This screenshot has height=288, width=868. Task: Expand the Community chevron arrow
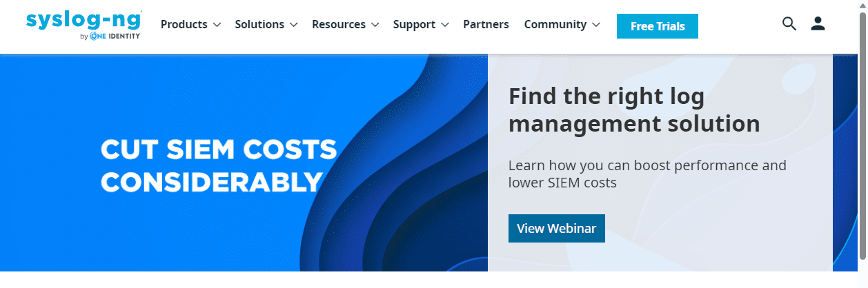coord(595,25)
